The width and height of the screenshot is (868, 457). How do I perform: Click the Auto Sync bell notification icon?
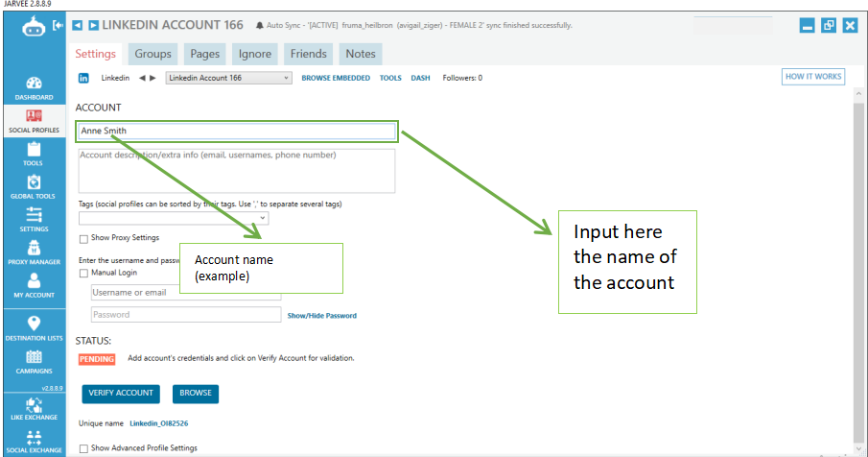[x=260, y=26]
